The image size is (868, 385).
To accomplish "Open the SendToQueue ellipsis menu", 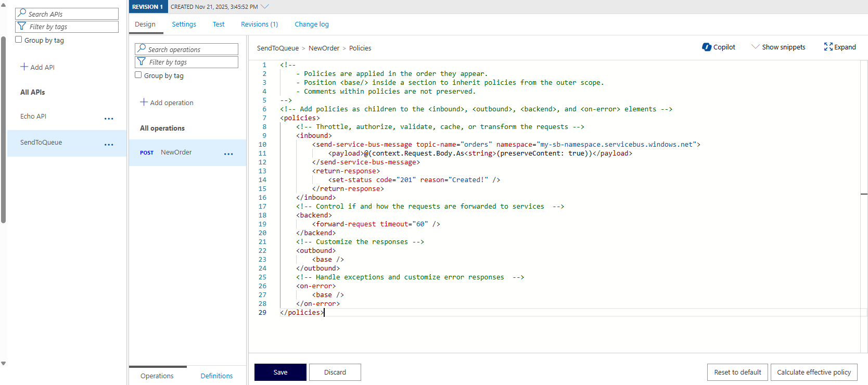I will [109, 145].
